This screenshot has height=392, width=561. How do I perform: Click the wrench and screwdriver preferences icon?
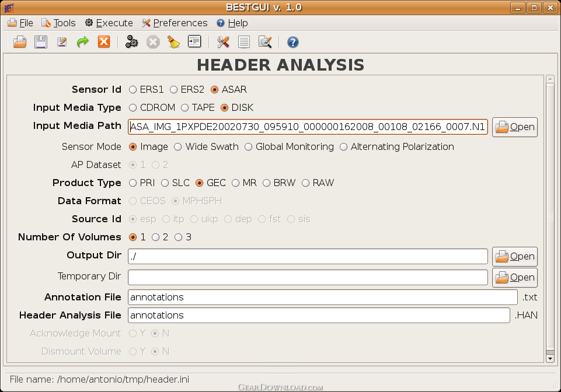[223, 42]
